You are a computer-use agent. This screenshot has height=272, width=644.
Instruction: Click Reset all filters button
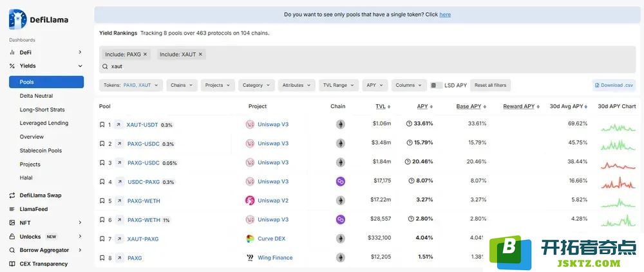click(x=490, y=86)
